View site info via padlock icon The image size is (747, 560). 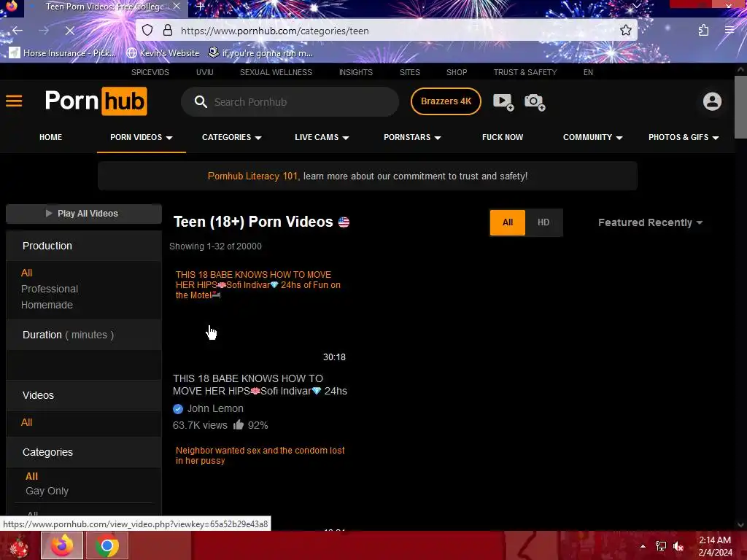coord(168,31)
